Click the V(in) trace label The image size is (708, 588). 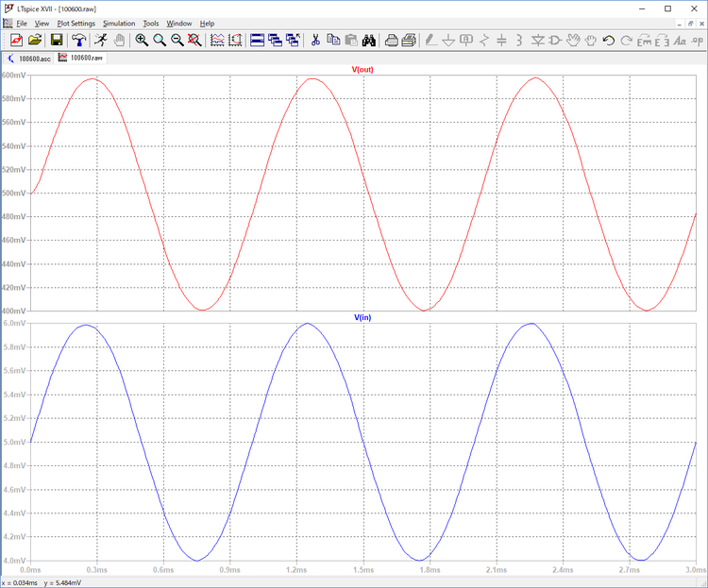click(x=363, y=318)
